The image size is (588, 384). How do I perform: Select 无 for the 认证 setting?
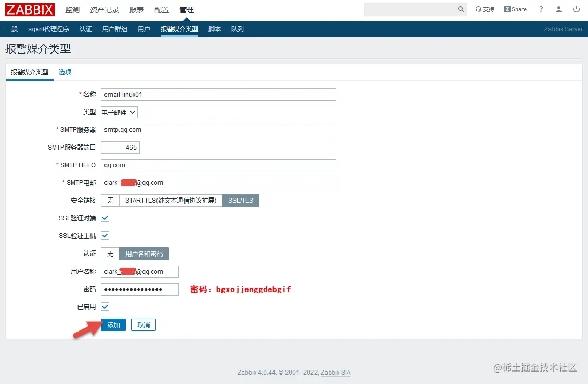110,254
